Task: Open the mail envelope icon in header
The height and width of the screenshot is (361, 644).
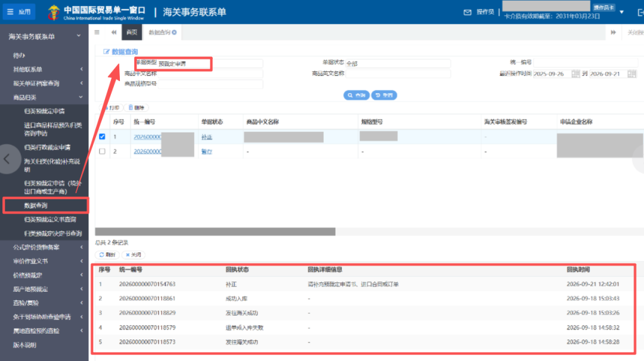Action: click(x=467, y=13)
